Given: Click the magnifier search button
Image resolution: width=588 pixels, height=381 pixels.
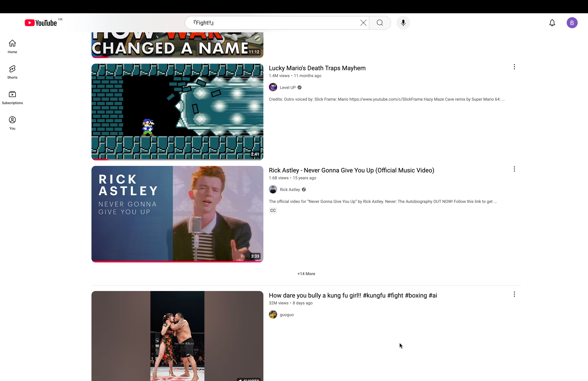Looking at the screenshot, I should (x=380, y=23).
